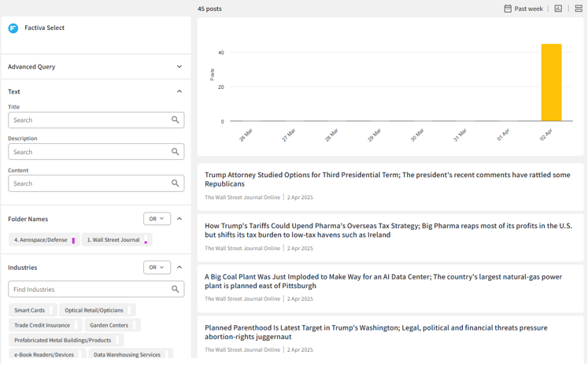The width and height of the screenshot is (588, 377).
Task: Toggle the 1. Wall Street Journal folder filter
Action: [113, 240]
